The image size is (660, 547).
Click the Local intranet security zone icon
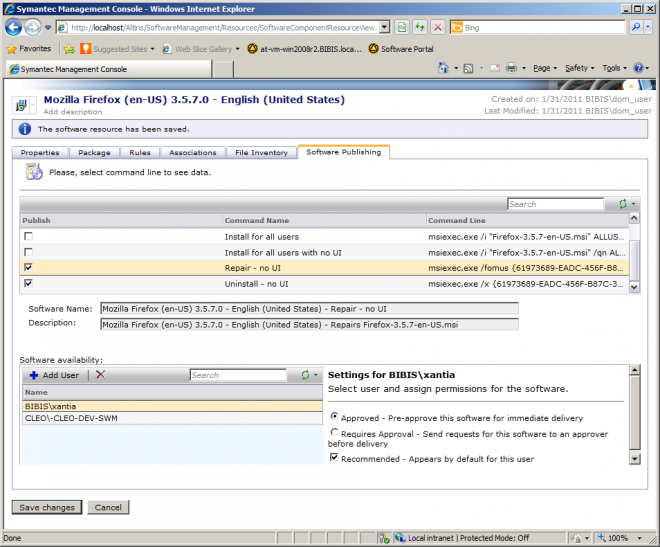coord(400,538)
